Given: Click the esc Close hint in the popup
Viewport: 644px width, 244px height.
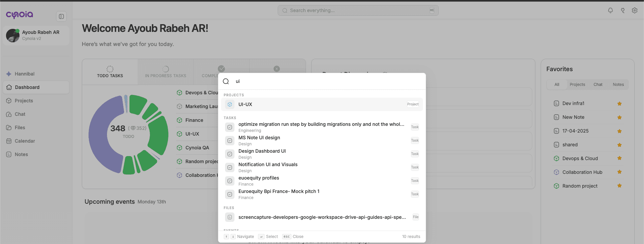Looking at the screenshot, I should 293,237.
